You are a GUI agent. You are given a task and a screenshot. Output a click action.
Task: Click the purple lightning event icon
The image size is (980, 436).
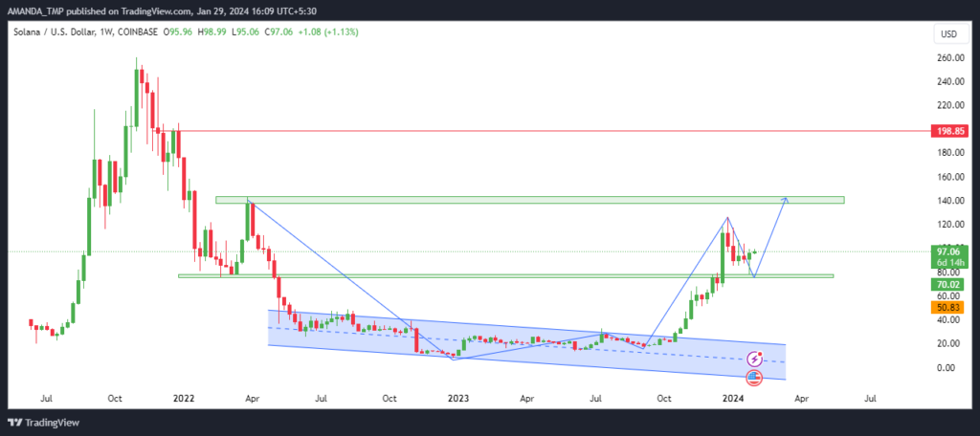pos(755,360)
